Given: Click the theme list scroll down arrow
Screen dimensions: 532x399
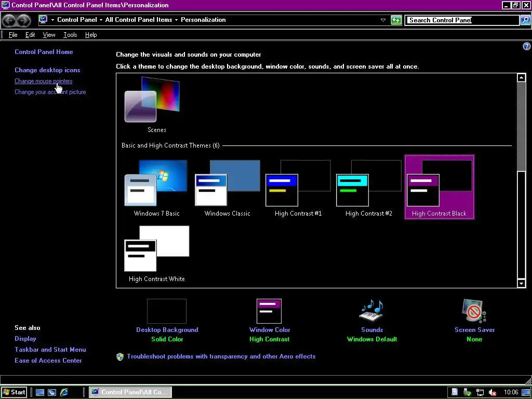Looking at the screenshot, I should coord(522,284).
